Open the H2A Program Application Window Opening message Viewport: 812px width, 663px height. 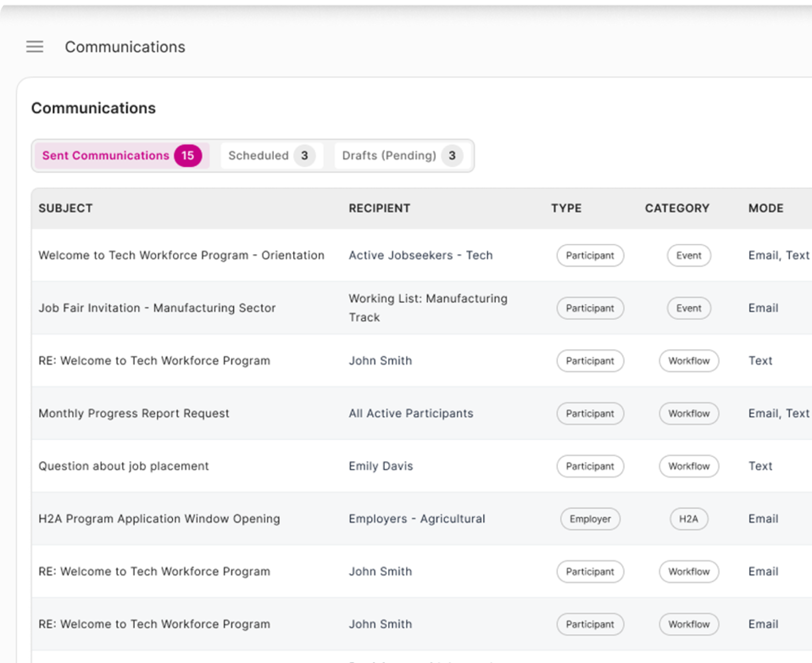click(x=159, y=519)
